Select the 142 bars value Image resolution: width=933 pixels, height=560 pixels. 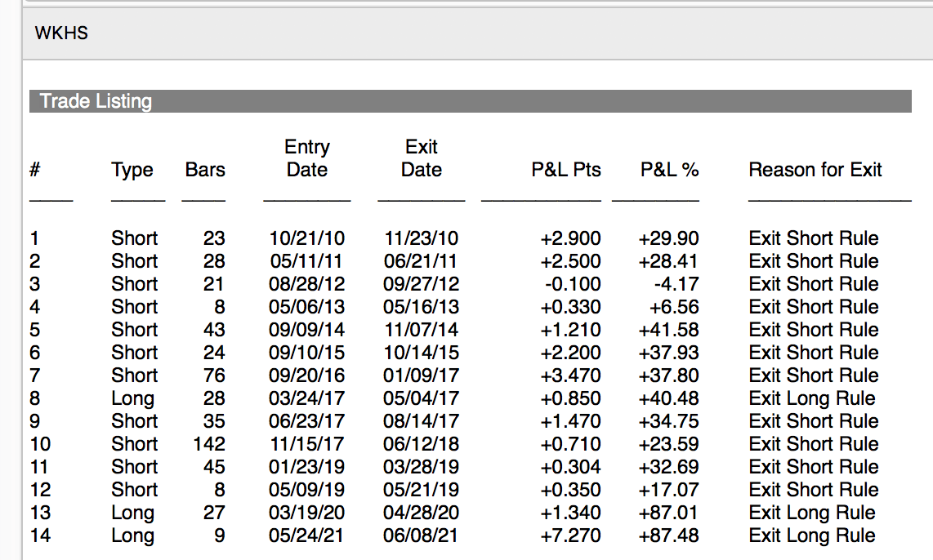[x=209, y=444]
